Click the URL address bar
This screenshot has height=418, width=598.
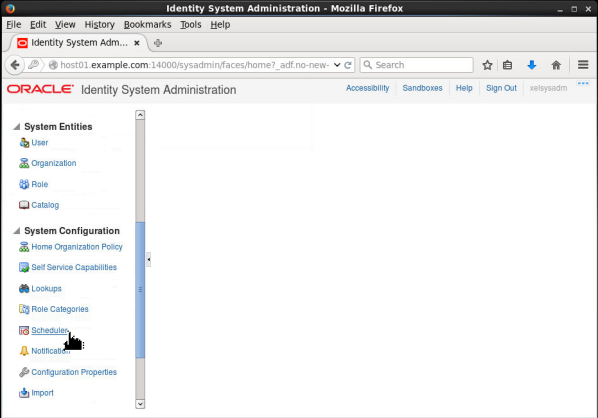click(x=195, y=65)
